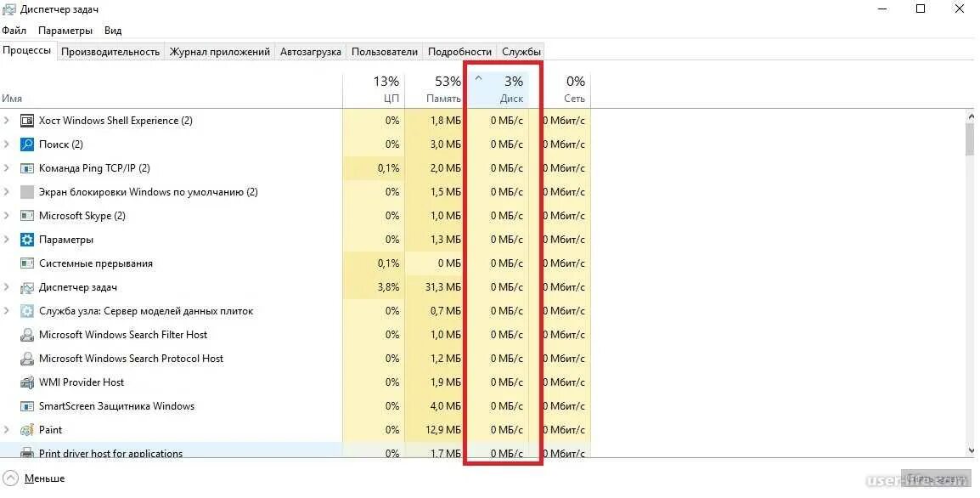Switch to the Производительность tab
This screenshot has height=498, width=980.
click(110, 52)
